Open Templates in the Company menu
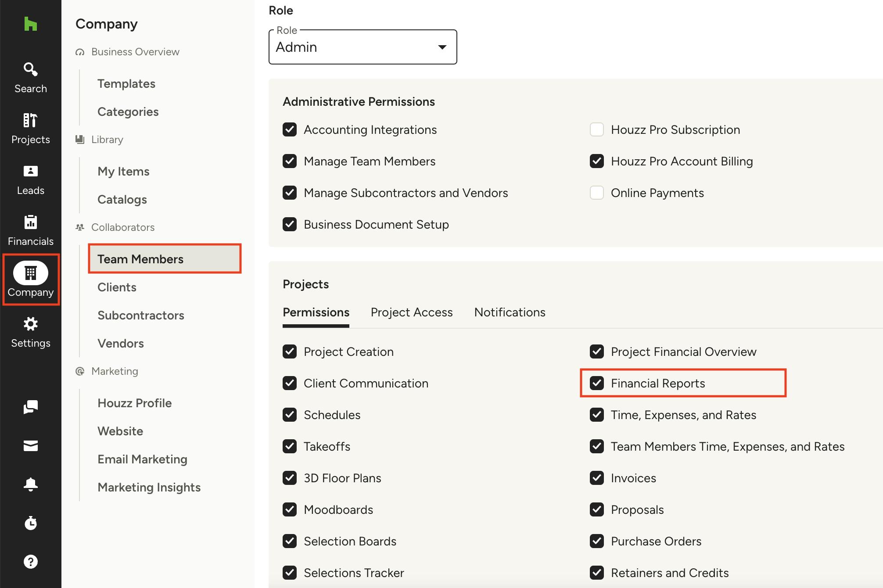Viewport: 883px width, 588px height. click(x=126, y=84)
